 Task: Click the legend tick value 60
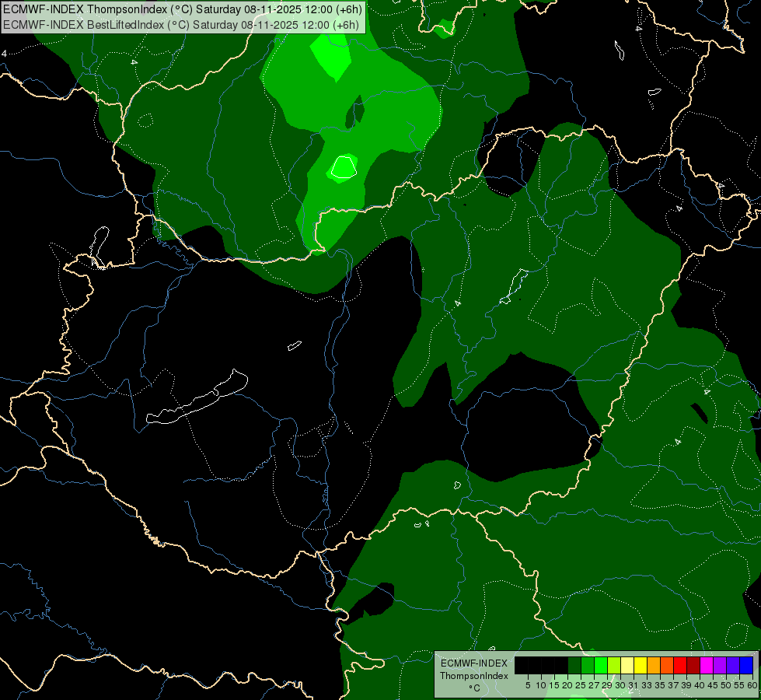[752, 685]
